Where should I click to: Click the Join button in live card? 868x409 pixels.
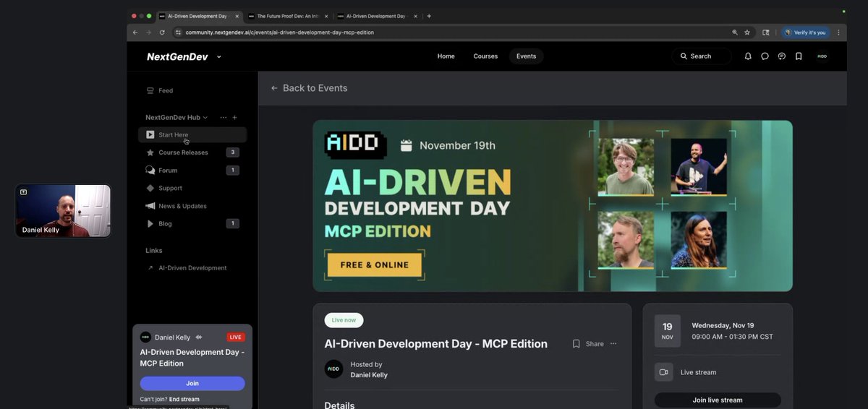click(192, 384)
